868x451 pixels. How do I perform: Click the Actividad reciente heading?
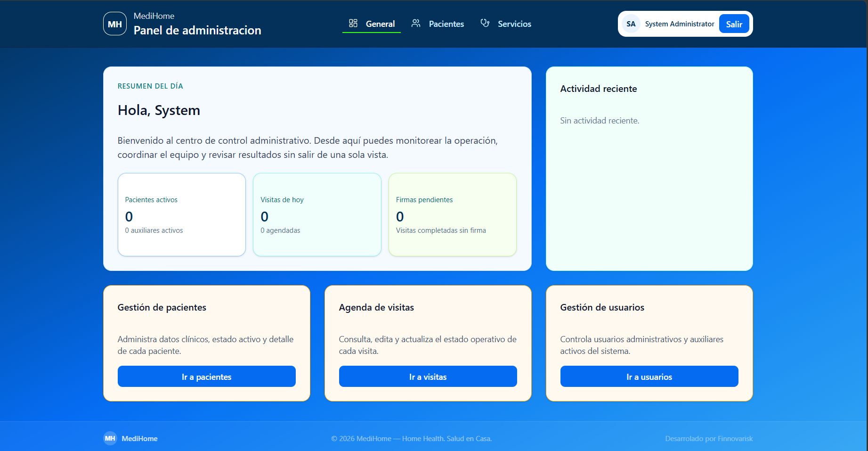point(599,89)
